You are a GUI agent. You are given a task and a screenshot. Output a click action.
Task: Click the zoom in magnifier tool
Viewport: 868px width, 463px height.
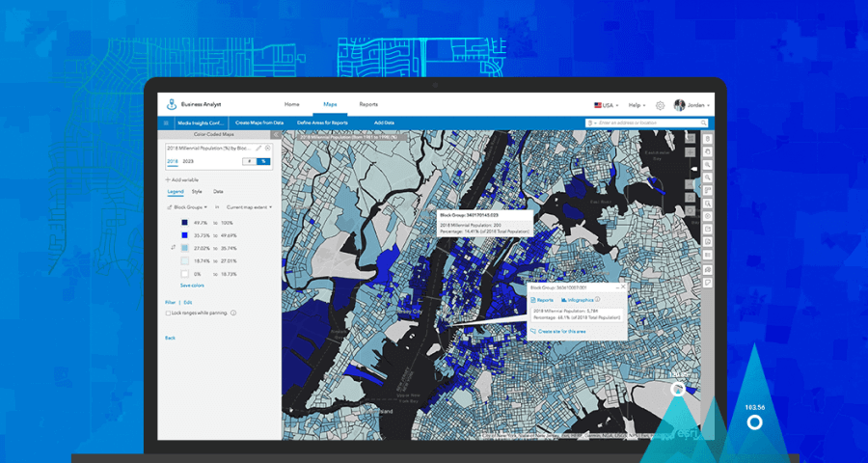tap(708, 165)
